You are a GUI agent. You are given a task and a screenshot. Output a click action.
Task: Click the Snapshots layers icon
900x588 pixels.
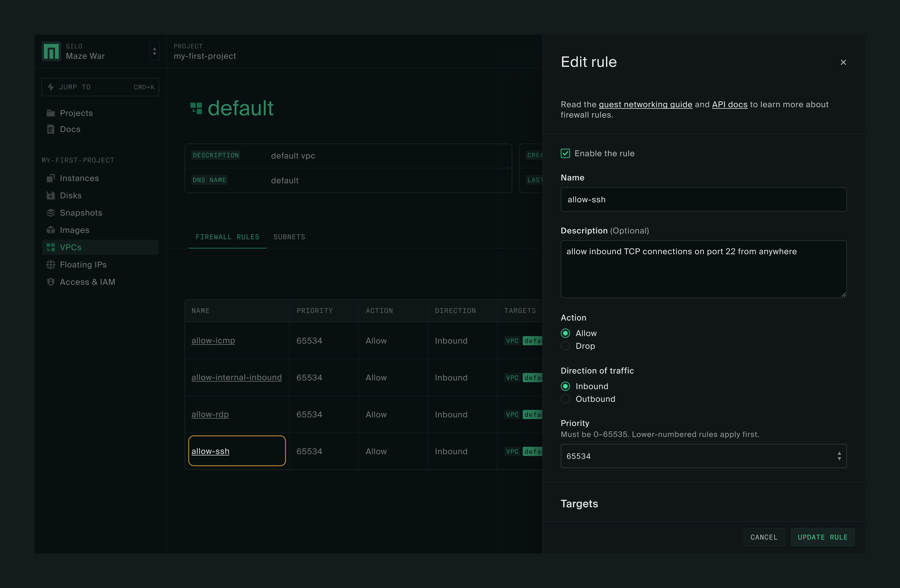point(51,213)
